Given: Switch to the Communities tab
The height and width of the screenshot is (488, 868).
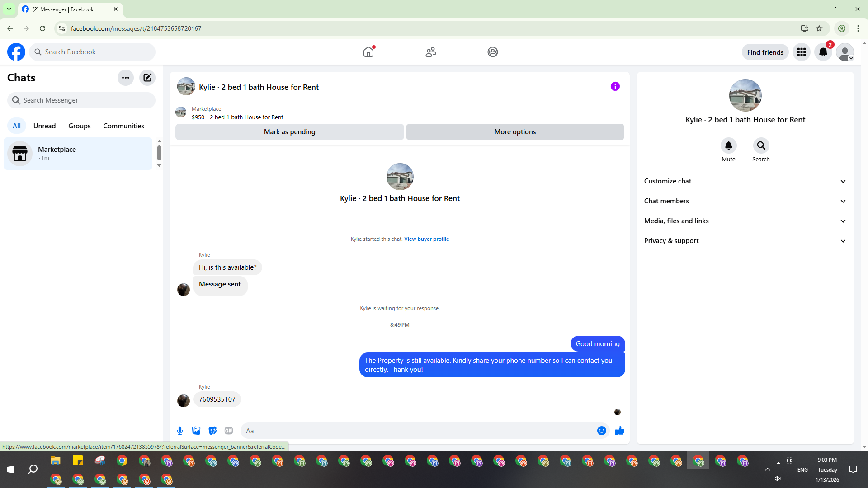Looking at the screenshot, I should tap(123, 126).
